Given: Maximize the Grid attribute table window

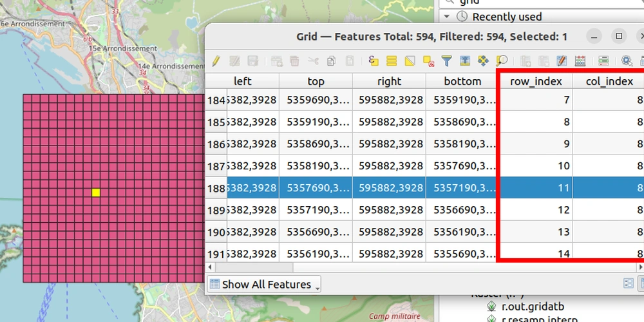Looking at the screenshot, I should tap(619, 36).
